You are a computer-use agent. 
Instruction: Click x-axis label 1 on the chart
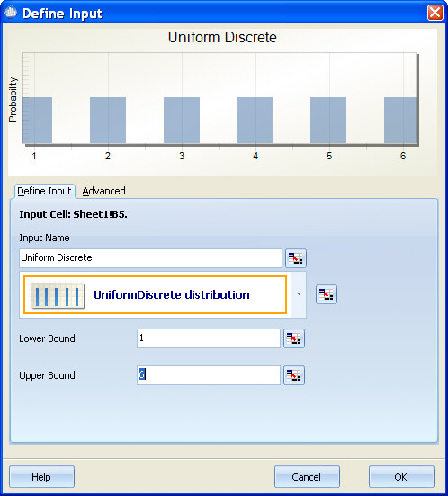34,156
